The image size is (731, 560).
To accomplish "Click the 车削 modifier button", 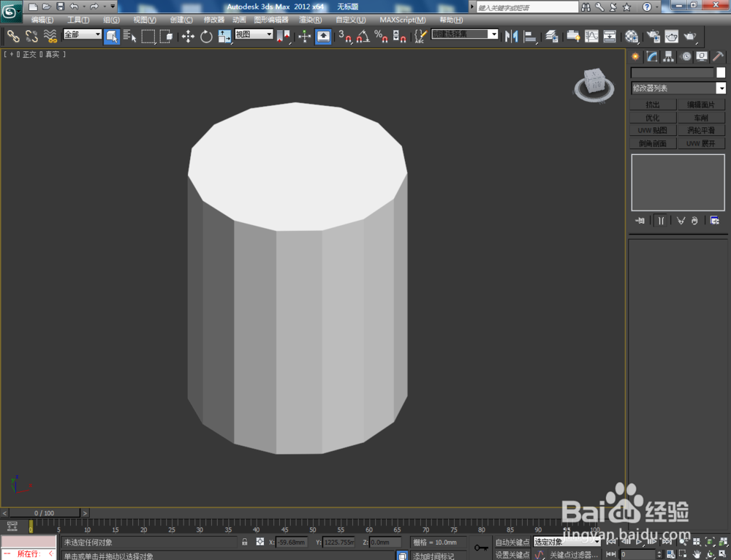I will [x=701, y=118].
